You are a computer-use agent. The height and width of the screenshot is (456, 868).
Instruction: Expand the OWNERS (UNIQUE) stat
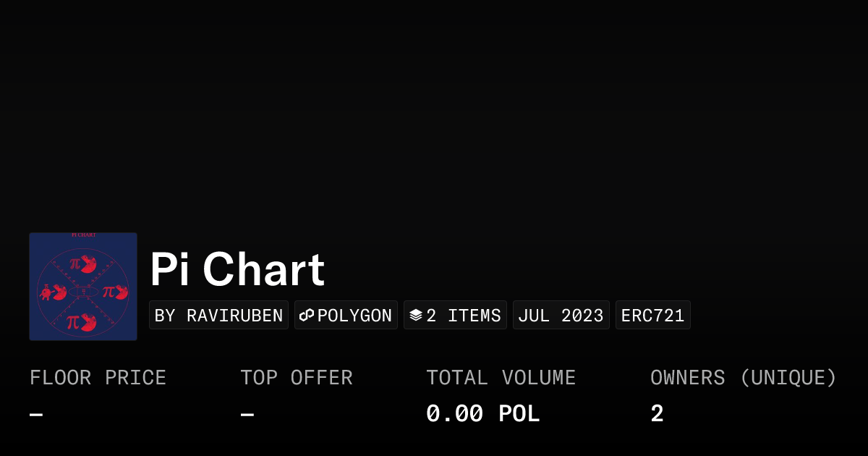coord(743,377)
